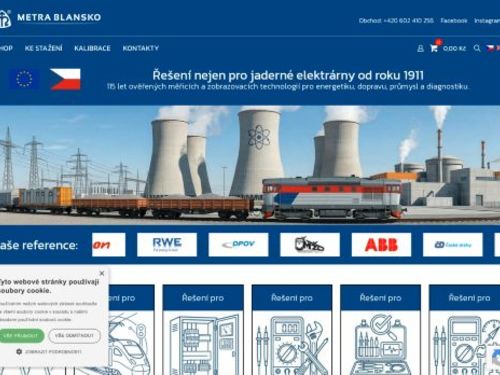Open the KE STAŽENÍ menu item

(x=43, y=48)
